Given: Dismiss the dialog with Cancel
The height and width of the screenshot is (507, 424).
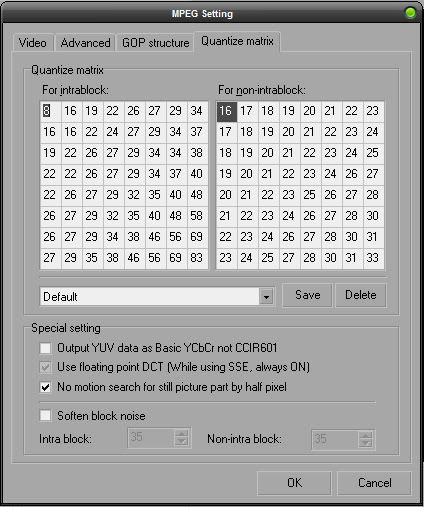Looking at the screenshot, I should [374, 483].
